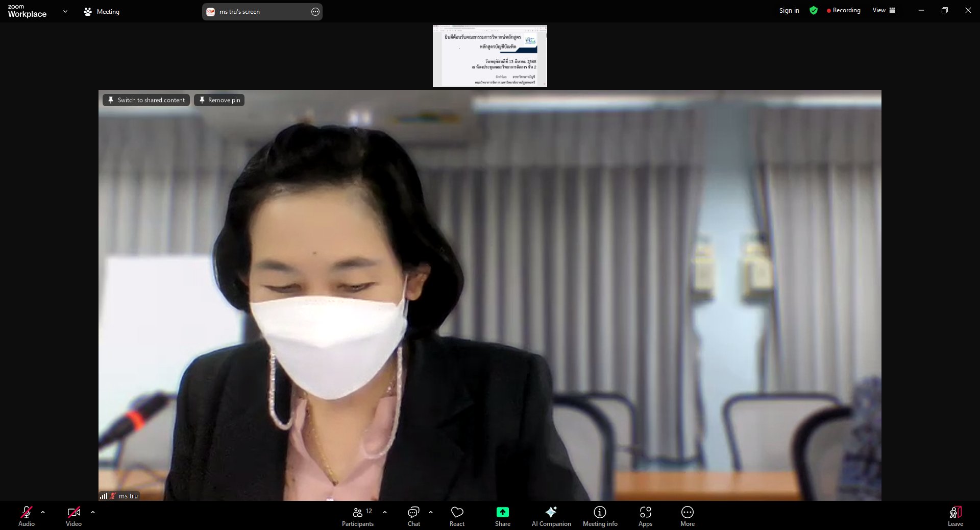980x530 pixels.
Task: Open Meeting info
Action: coord(600,516)
